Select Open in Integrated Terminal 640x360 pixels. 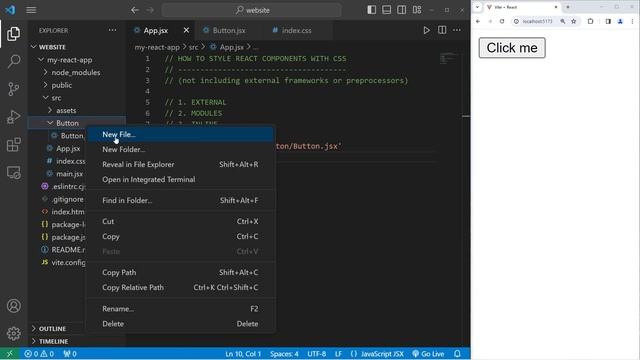pos(180,180)
